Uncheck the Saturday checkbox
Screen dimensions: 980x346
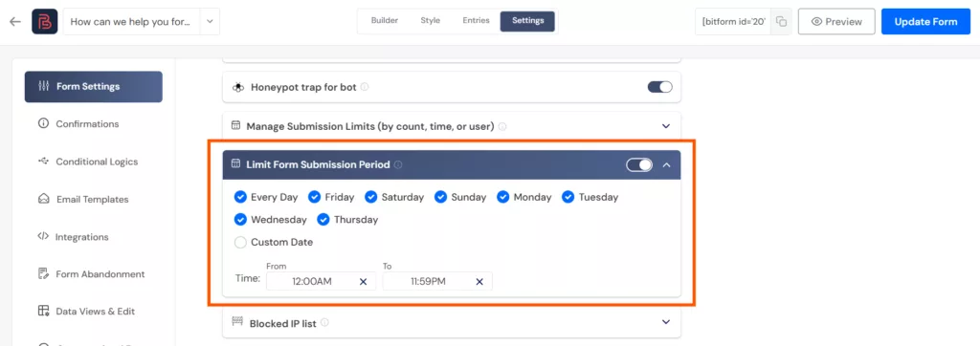371,197
